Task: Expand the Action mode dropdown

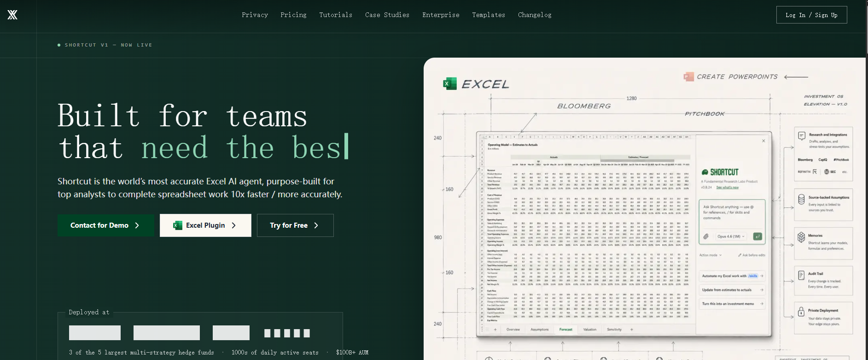Action: pyautogui.click(x=711, y=255)
